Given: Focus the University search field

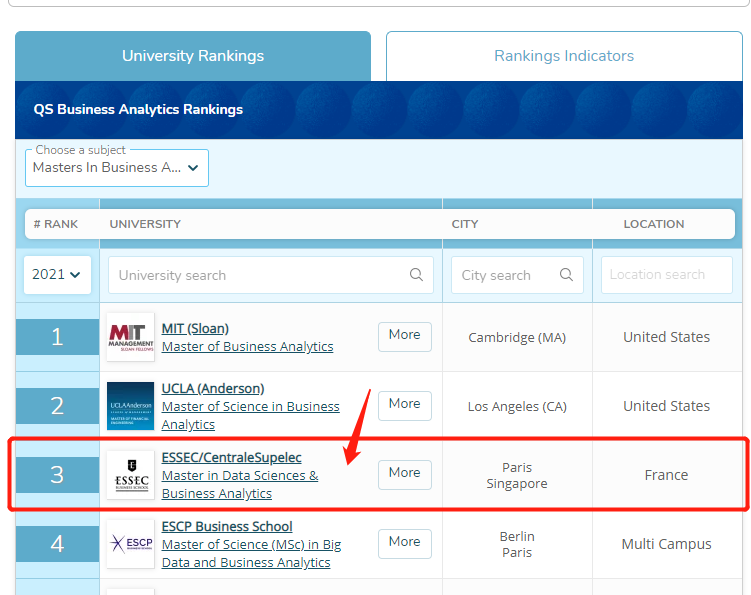Looking at the screenshot, I should [x=271, y=275].
